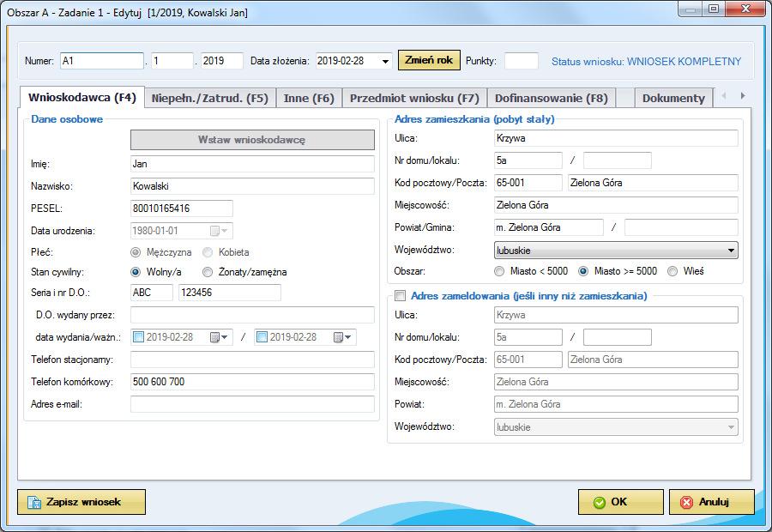
Task: Click the Numer year field 2019
Action: 222,61
